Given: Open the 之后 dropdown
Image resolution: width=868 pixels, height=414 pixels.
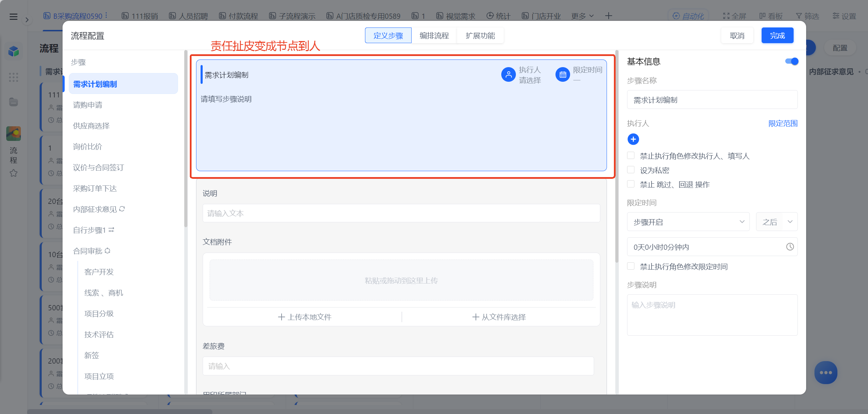Looking at the screenshot, I should click(777, 222).
